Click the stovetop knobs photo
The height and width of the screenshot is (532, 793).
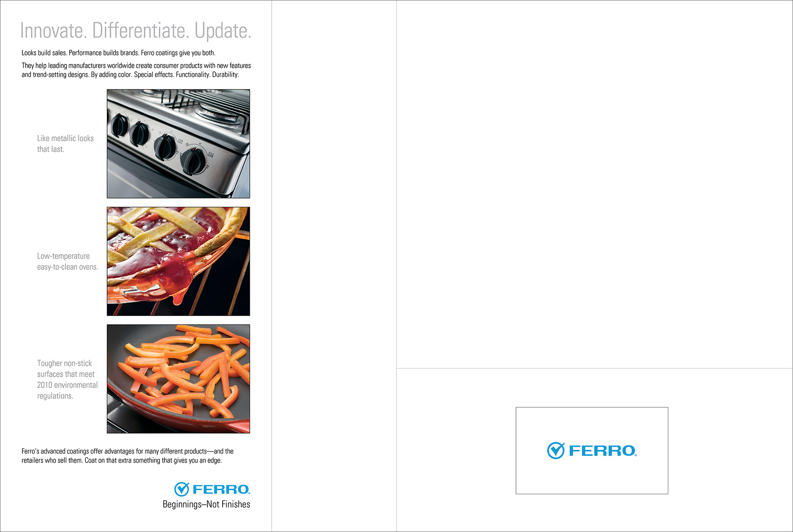click(x=178, y=144)
